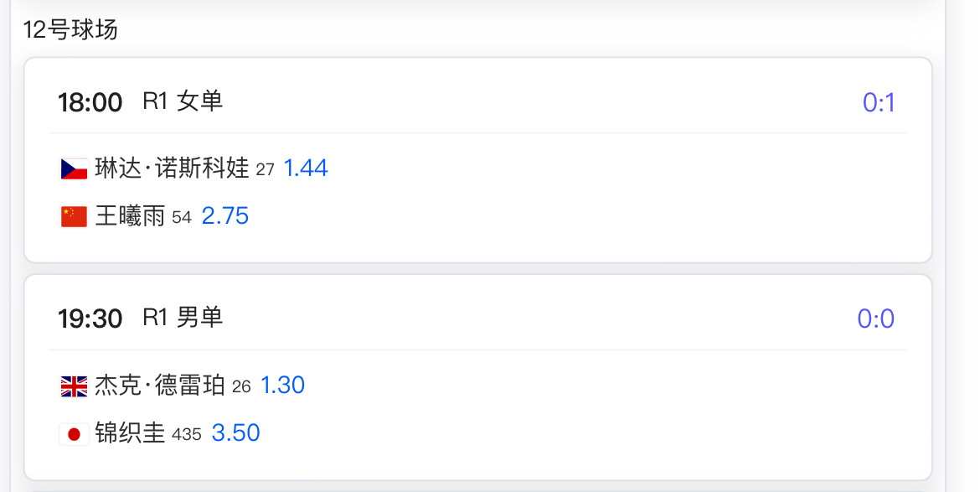Open the 0:1 score of women's match
This screenshot has width=980, height=492.
[x=879, y=102]
